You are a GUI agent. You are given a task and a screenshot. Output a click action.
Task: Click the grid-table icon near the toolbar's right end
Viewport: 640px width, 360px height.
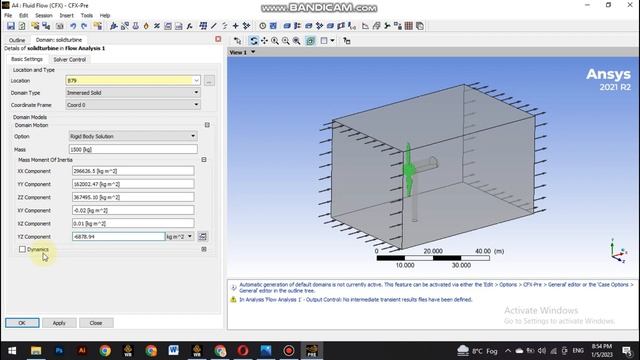(x=409, y=26)
